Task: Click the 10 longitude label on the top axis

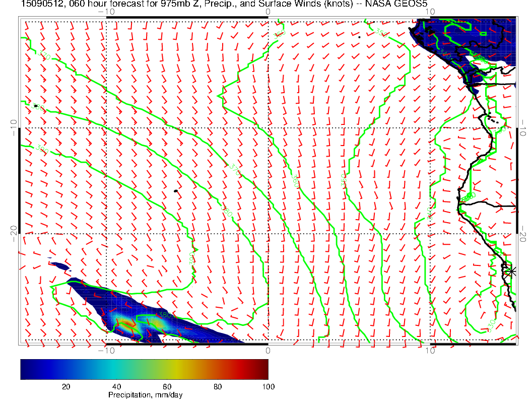Action: 429,12
